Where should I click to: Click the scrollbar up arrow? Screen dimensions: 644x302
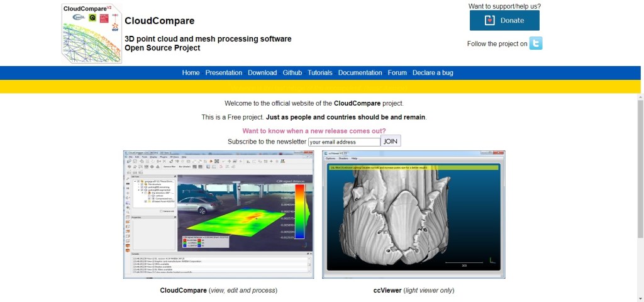click(640, 96)
